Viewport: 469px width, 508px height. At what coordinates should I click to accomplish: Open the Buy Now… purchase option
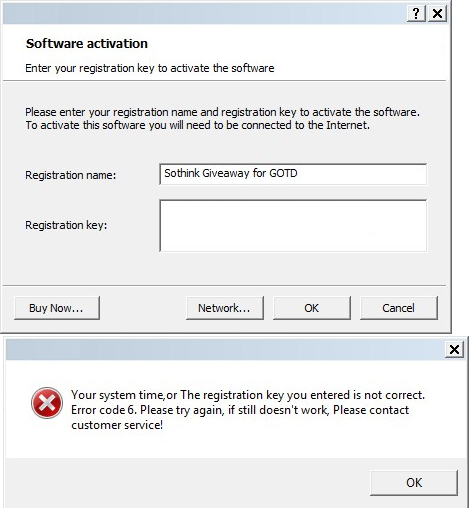57,308
